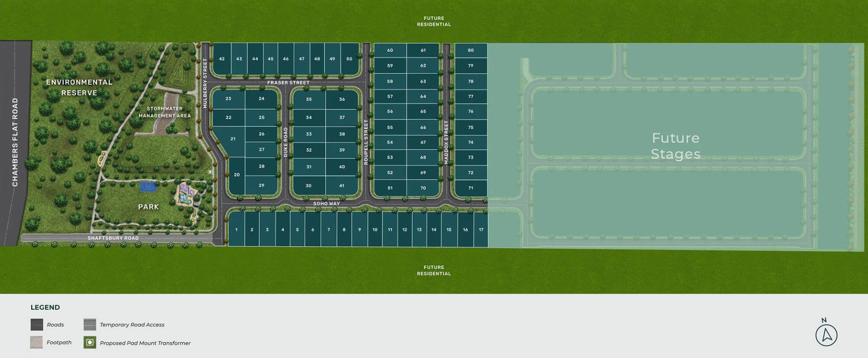
Task: Click the Shaftsbury Road label
Action: coord(113,238)
